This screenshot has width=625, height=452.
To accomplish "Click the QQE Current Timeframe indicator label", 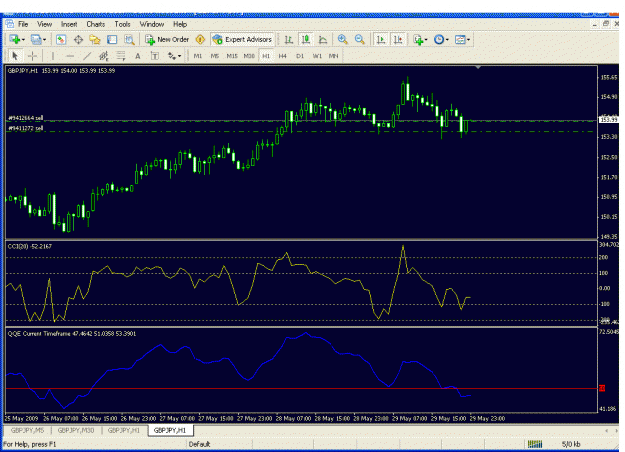I will [x=72, y=334].
